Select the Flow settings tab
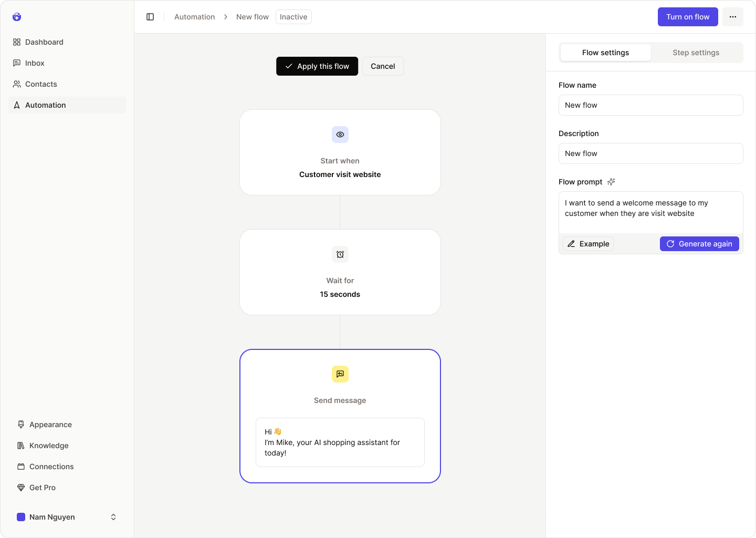This screenshot has width=756, height=538. click(605, 53)
